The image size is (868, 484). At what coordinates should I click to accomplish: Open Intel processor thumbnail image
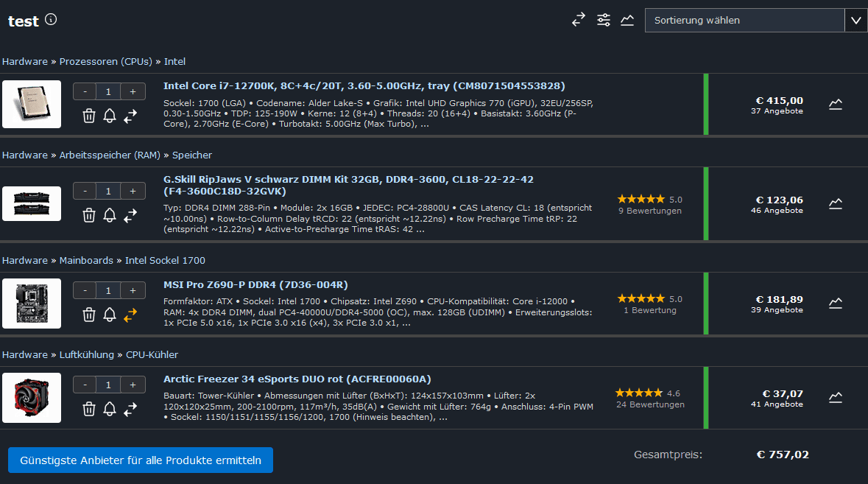pyautogui.click(x=32, y=104)
